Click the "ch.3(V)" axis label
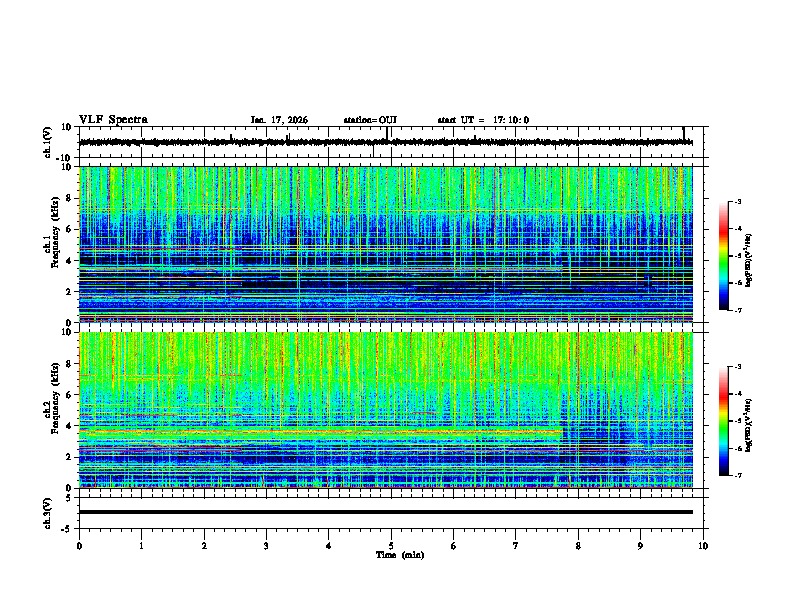This screenshot has width=792, height=612. [x=48, y=514]
